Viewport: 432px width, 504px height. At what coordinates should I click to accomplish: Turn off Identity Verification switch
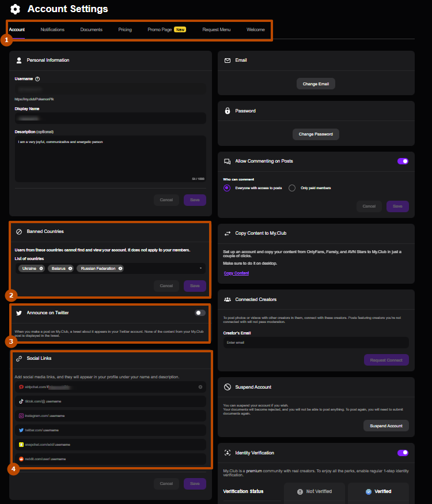(403, 453)
